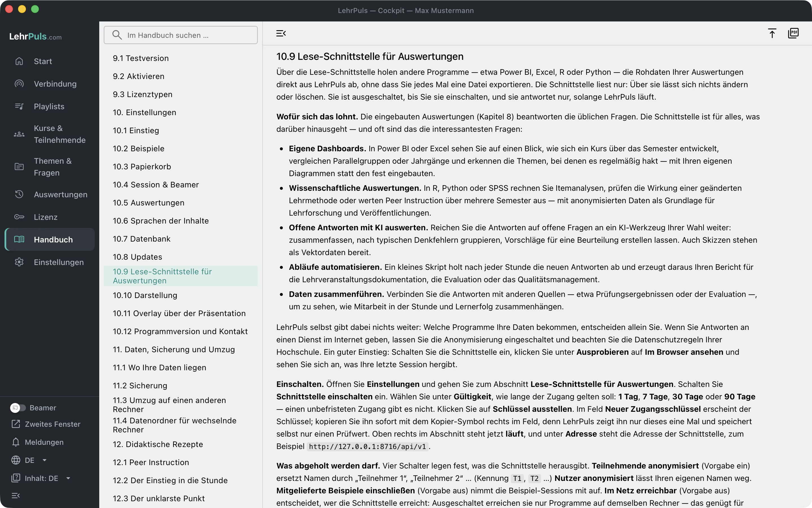Open chapter 12.1 Peer Instruction
The height and width of the screenshot is (508, 812).
pos(180,462)
